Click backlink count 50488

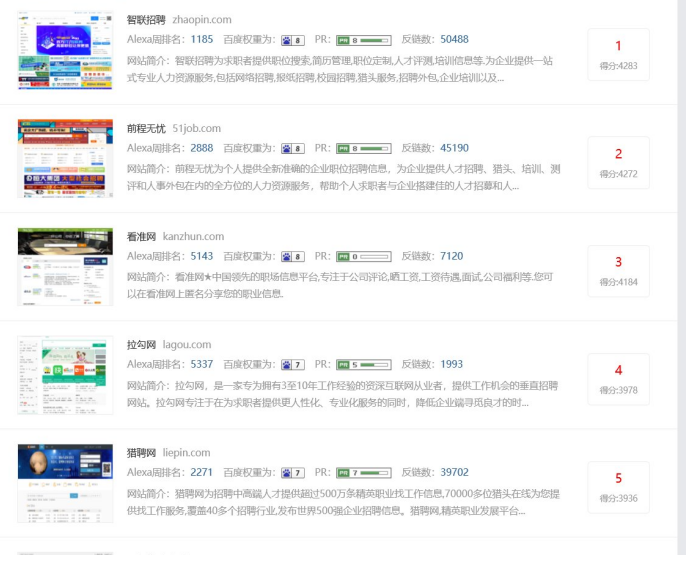(454, 40)
